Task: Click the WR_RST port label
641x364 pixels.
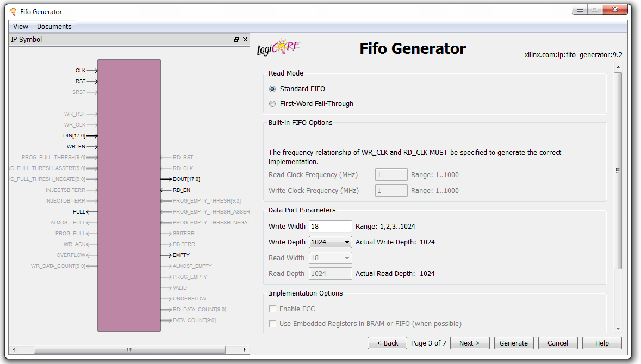Action: pyautogui.click(x=75, y=114)
